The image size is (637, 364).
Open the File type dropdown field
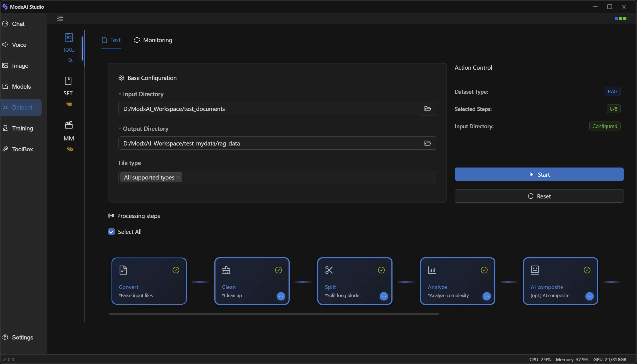(307, 178)
